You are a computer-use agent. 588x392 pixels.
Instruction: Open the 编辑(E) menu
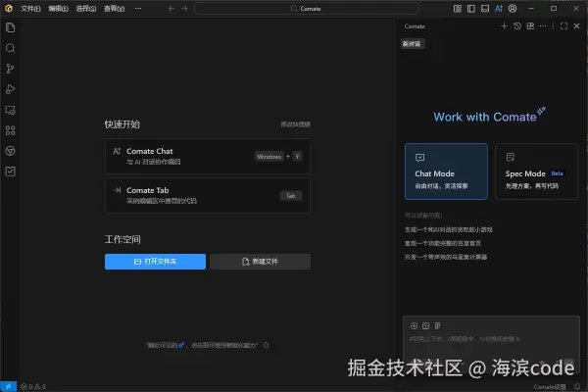tap(58, 8)
